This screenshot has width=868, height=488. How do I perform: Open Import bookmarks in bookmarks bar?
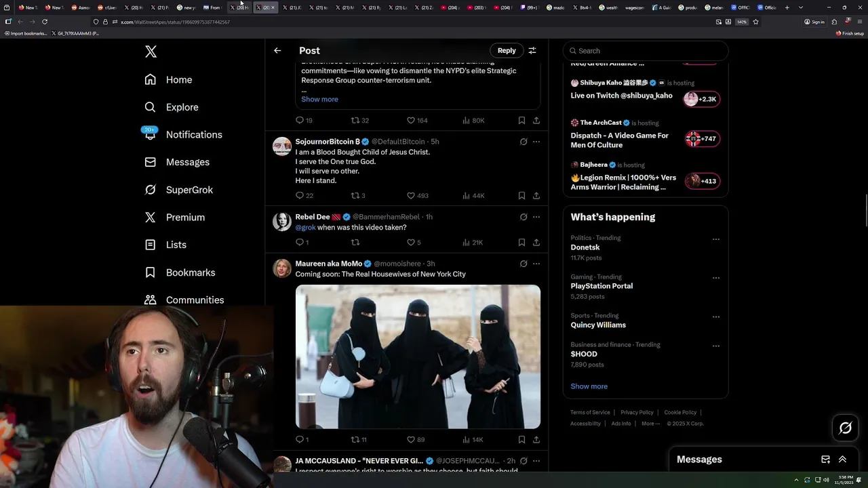[x=26, y=33]
